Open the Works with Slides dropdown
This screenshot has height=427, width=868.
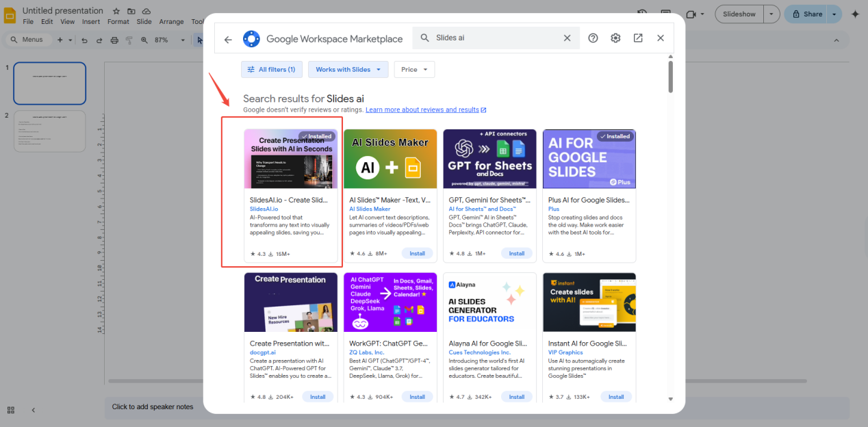click(348, 69)
